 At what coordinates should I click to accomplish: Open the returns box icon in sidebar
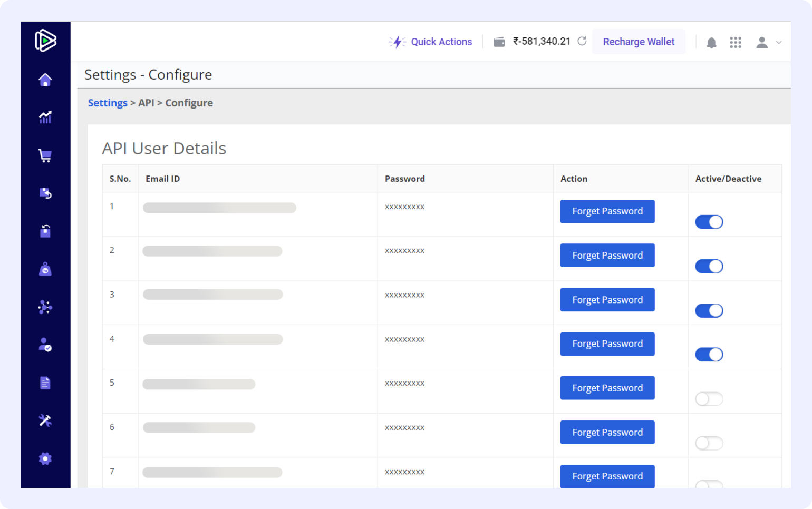[45, 193]
